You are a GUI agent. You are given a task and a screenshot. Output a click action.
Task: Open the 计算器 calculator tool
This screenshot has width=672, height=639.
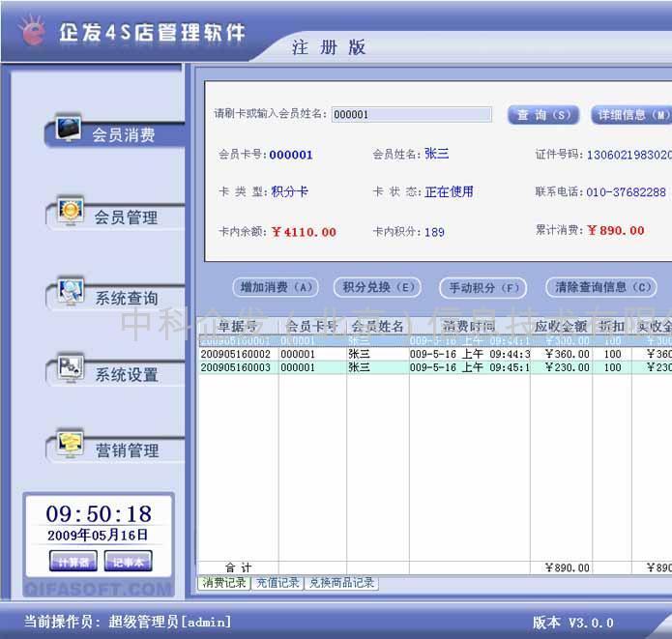point(73,562)
